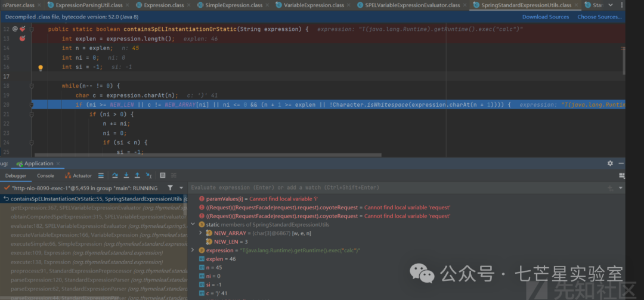644x300 pixels.
Task: Fold while loop at line 18
Action: (32, 86)
